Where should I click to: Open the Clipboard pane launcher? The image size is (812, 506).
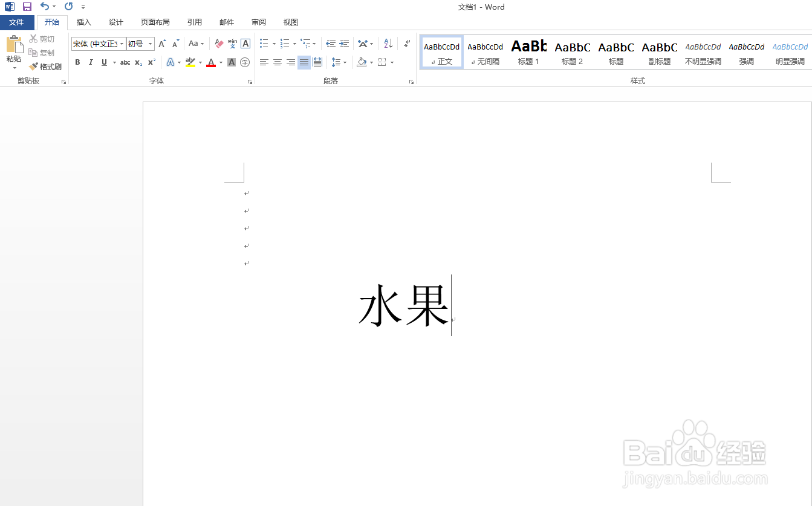click(x=63, y=82)
